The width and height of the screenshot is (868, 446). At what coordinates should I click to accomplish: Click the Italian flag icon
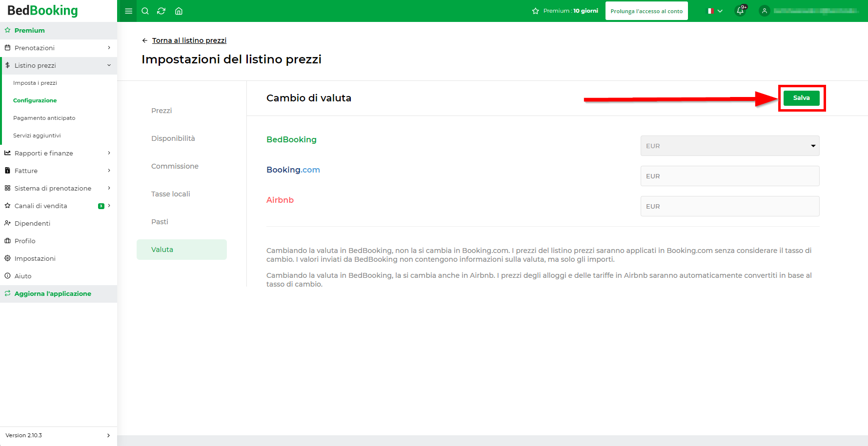tap(711, 11)
